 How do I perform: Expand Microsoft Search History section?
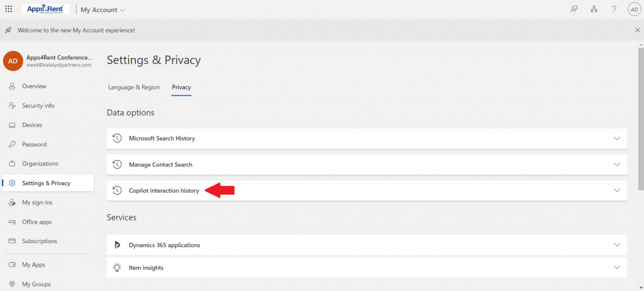pyautogui.click(x=367, y=139)
